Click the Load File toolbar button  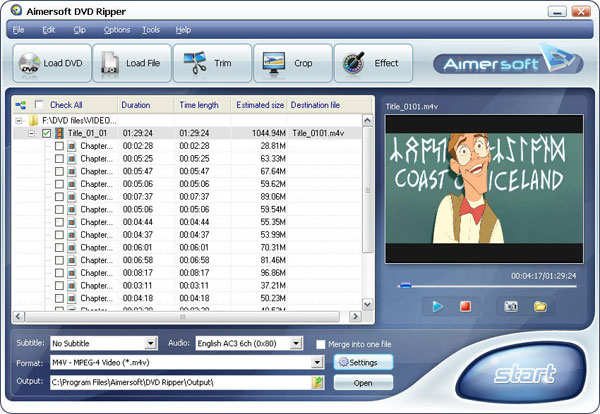coord(132,63)
